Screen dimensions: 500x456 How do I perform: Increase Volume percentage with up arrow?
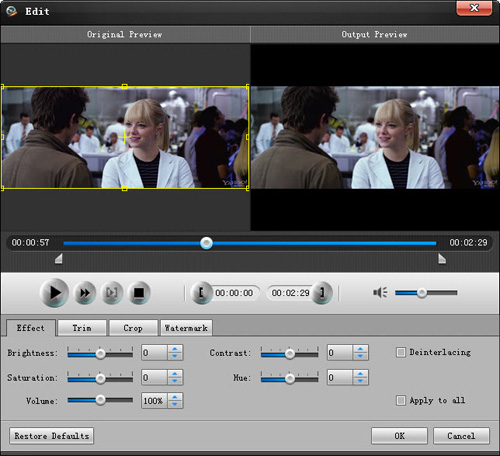click(175, 397)
